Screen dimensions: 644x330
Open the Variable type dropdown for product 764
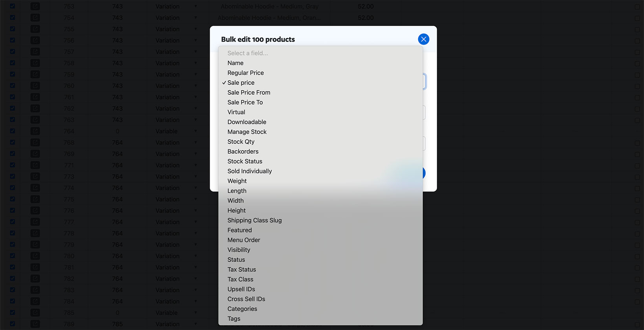[x=196, y=131]
